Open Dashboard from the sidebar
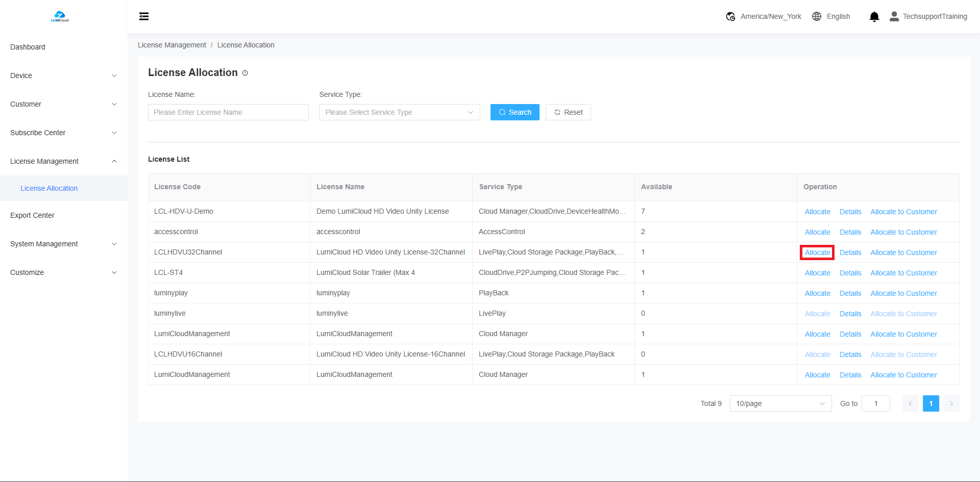The width and height of the screenshot is (980, 482). (28, 47)
